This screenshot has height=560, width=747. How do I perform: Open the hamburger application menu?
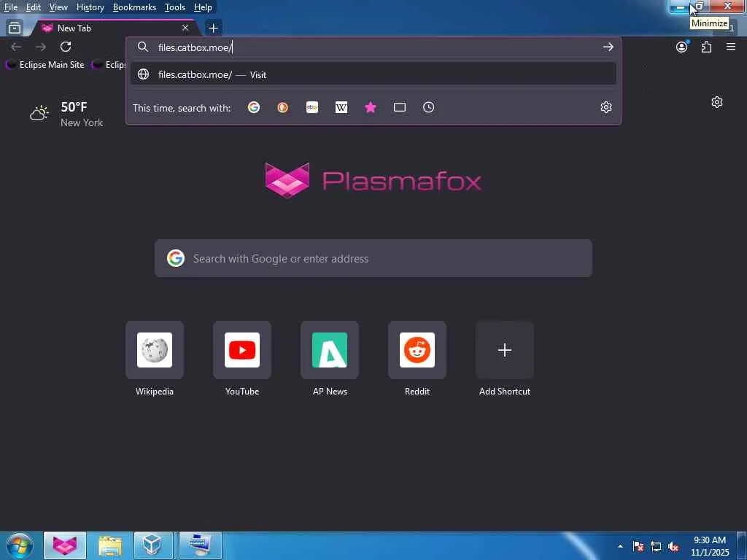click(x=731, y=47)
